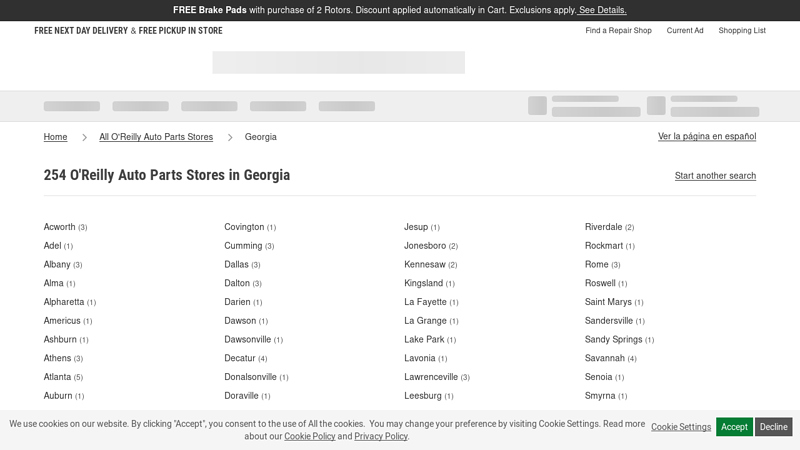
Task: Select Kennesaw city listing
Action: (x=431, y=264)
